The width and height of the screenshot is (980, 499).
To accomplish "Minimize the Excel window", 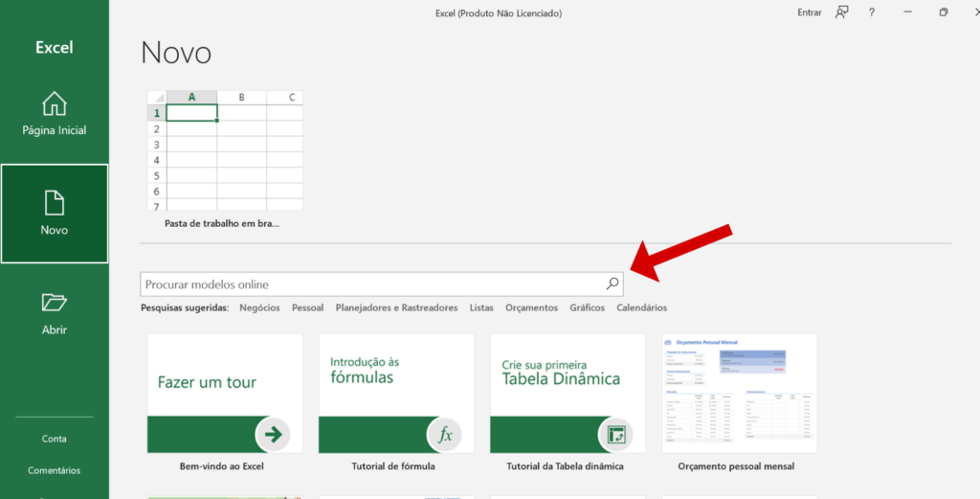I will (907, 12).
